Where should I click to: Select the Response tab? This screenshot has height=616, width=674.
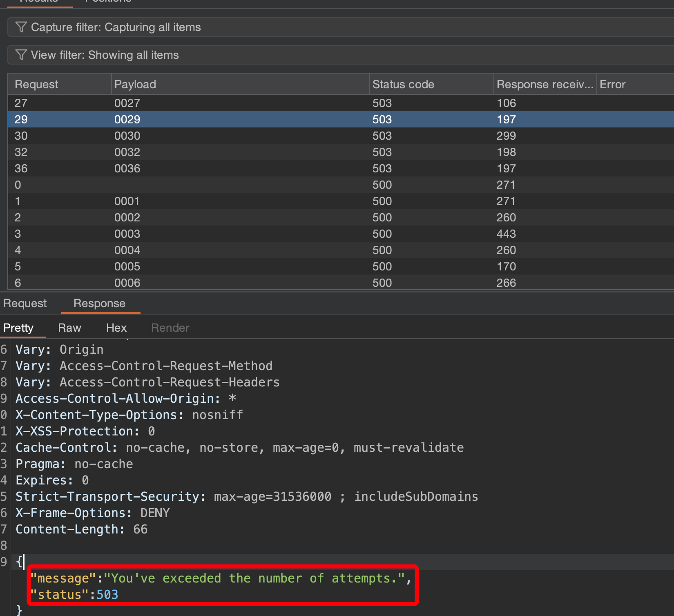[x=99, y=304]
